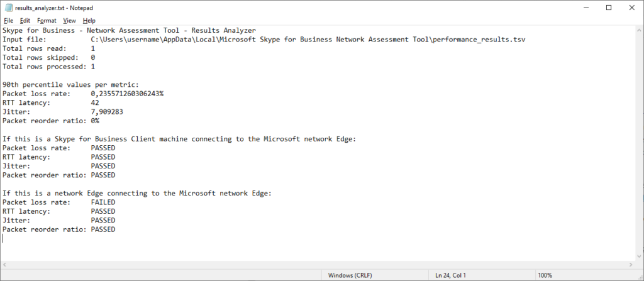Click the 100% zoom status indicator
The image size is (644, 281).
pyautogui.click(x=545, y=275)
